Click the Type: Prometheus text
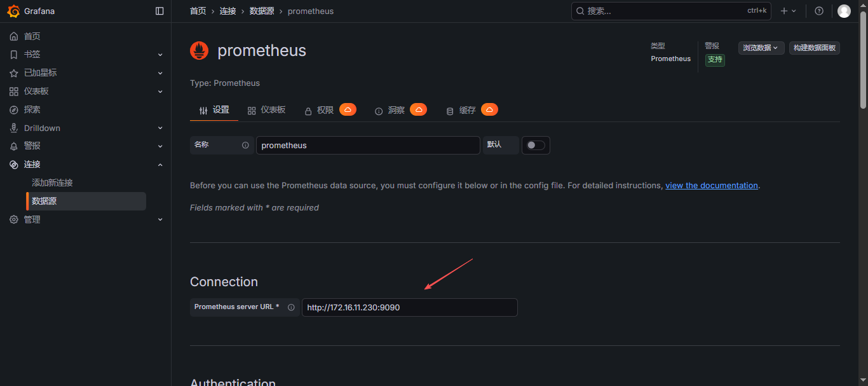Screen dimensions: 868x386 pyautogui.click(x=225, y=83)
